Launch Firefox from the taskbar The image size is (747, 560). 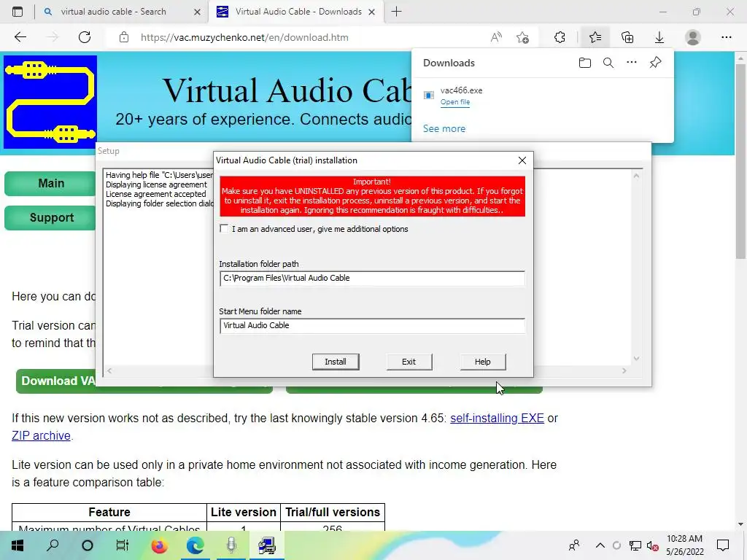159,545
